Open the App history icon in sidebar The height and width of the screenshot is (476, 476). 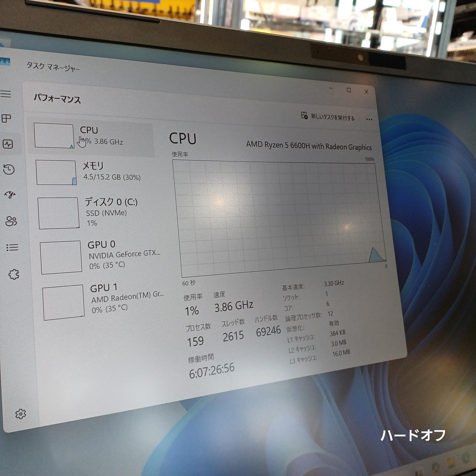(x=9, y=170)
